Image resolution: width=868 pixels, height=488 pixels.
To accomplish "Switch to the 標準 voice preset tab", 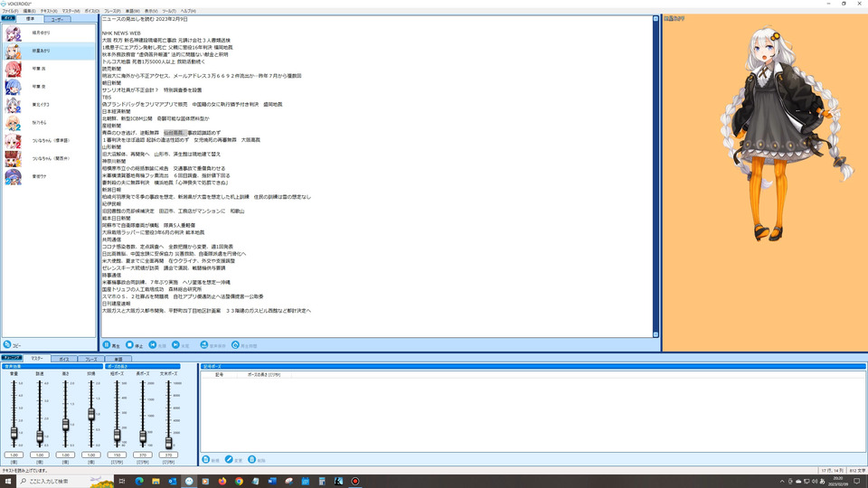I will (30, 19).
